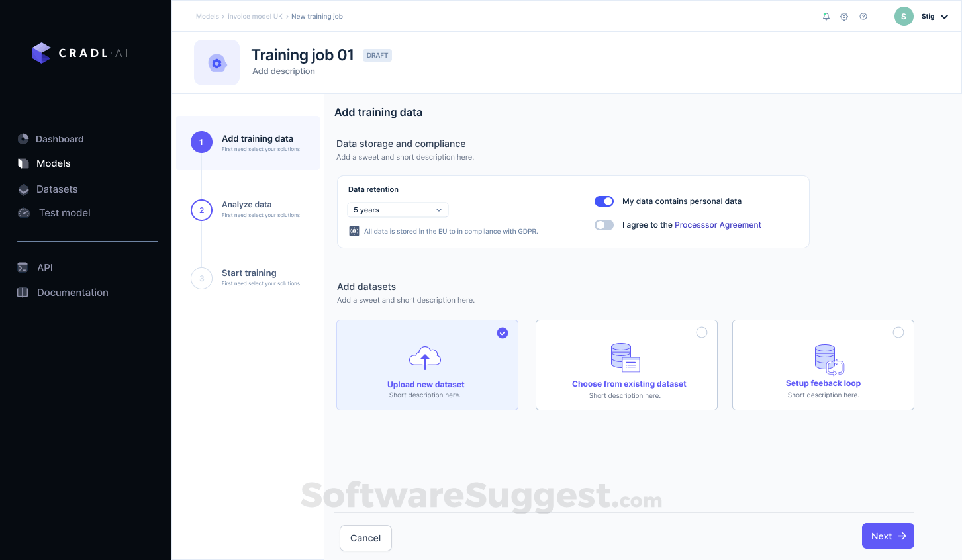The height and width of the screenshot is (560, 962).
Task: Open the notifications bell icon
Action: click(826, 16)
